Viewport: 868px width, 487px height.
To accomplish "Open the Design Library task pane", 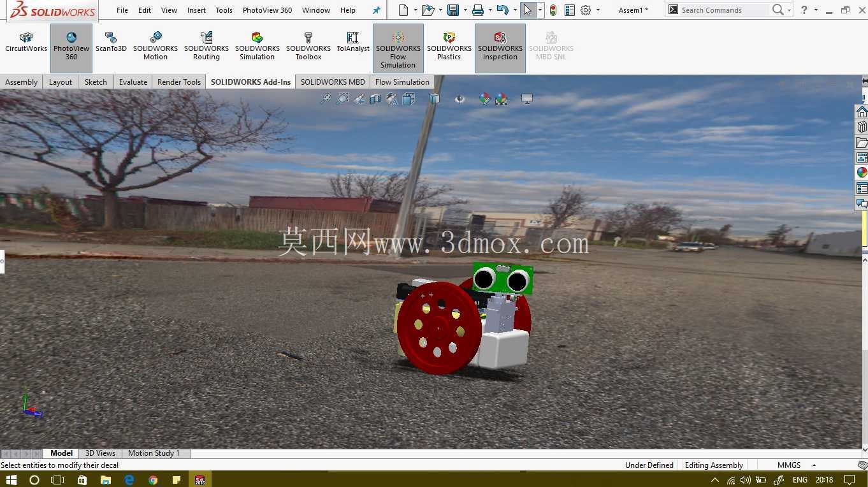I will (862, 127).
